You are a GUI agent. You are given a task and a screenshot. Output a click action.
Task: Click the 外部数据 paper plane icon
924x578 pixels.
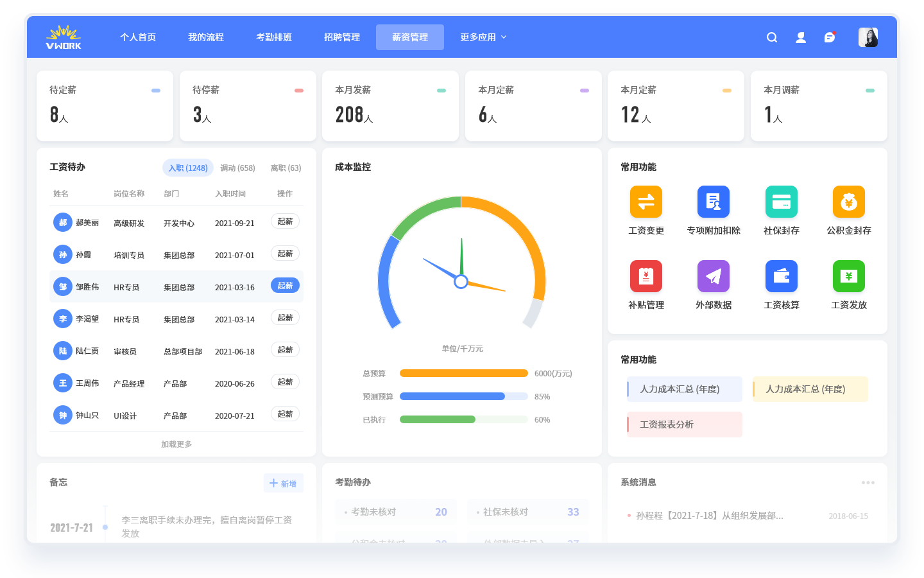[713, 276]
